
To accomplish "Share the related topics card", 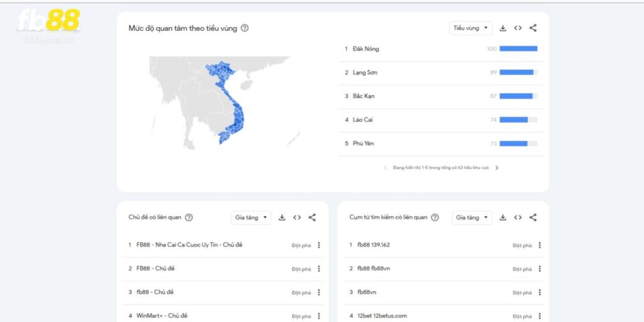I will pyautogui.click(x=312, y=218).
